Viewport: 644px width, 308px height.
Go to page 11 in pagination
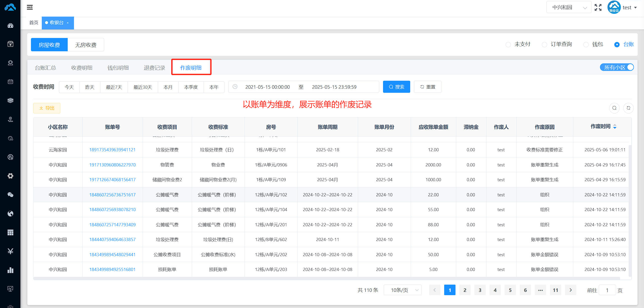point(555,290)
